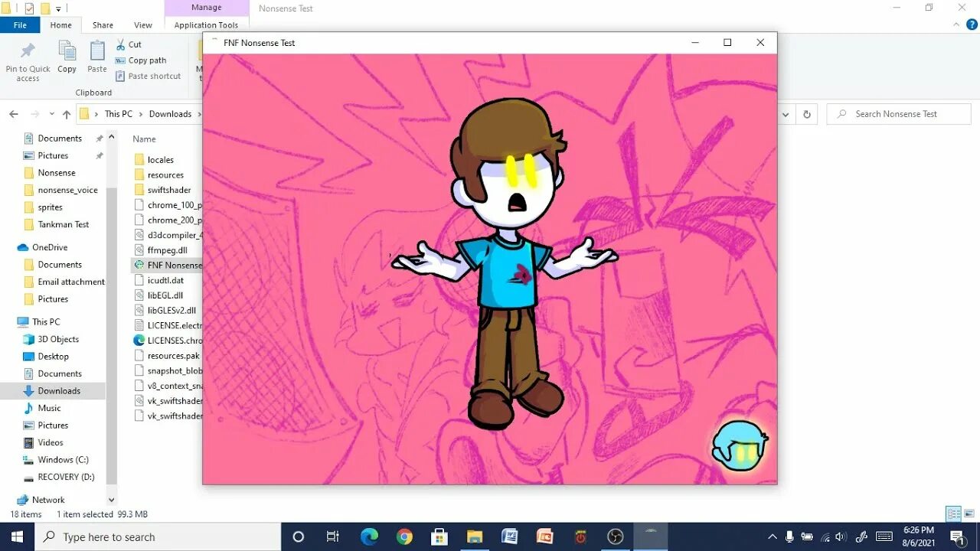Refresh the Nonsense Test folder view

806,114
